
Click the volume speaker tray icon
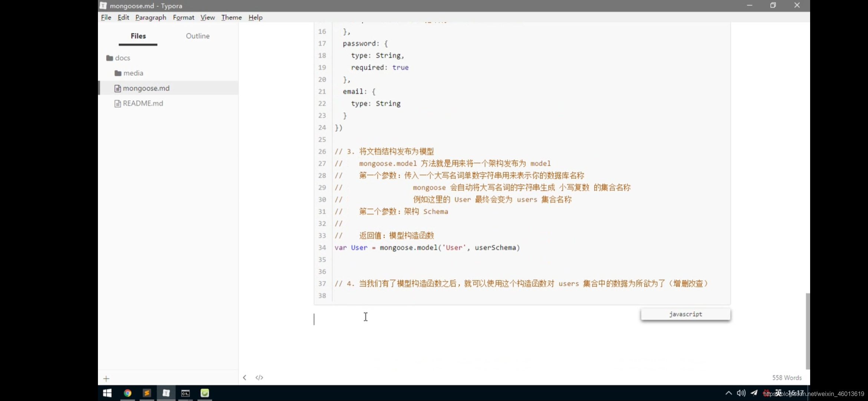pos(741,393)
